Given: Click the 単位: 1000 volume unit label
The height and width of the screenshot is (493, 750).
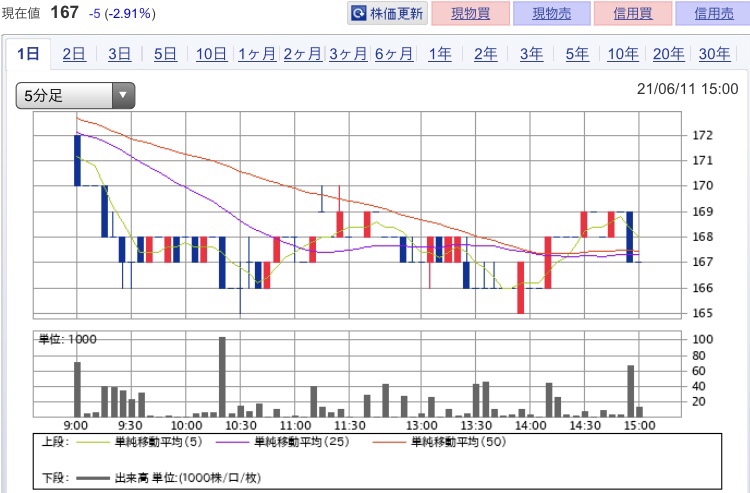Looking at the screenshot, I should pos(67,340).
